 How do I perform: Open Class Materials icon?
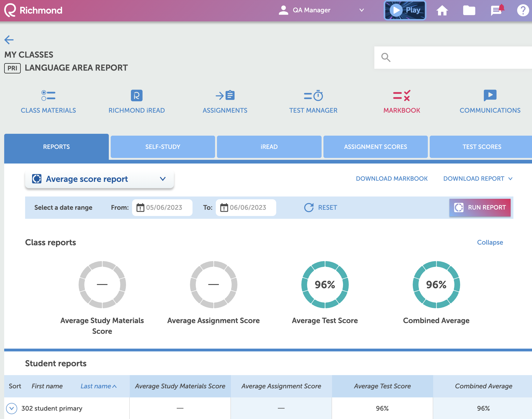[x=48, y=95]
